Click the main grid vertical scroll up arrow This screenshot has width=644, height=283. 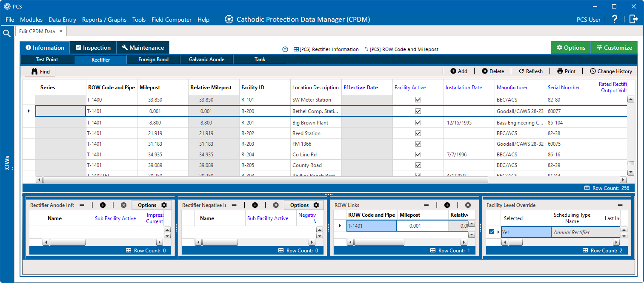(x=631, y=99)
